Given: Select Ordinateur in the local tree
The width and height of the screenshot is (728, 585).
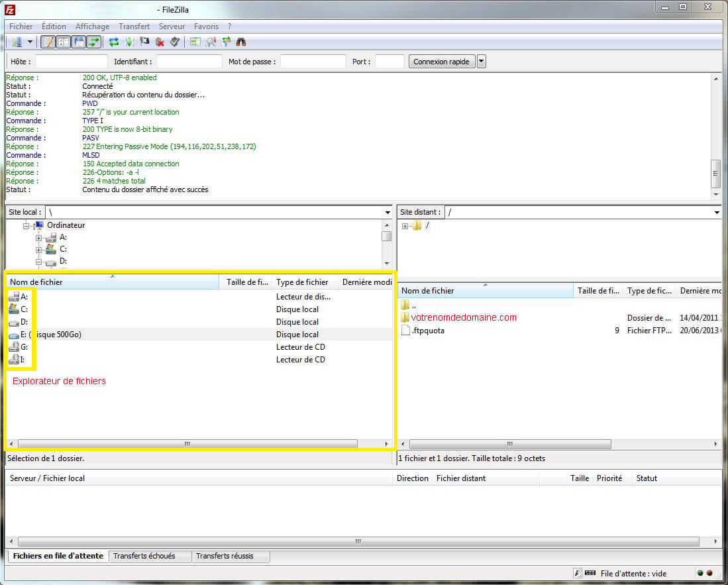Looking at the screenshot, I should click(66, 225).
